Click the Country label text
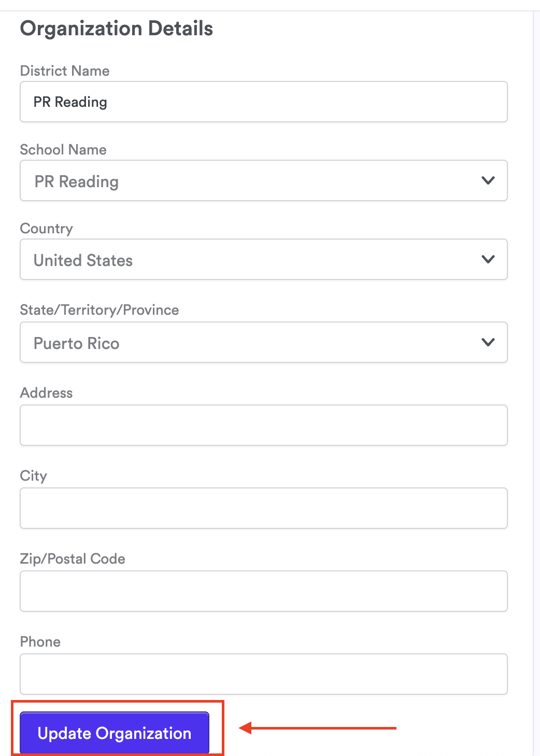Image resolution: width=540 pixels, height=756 pixels. click(47, 229)
